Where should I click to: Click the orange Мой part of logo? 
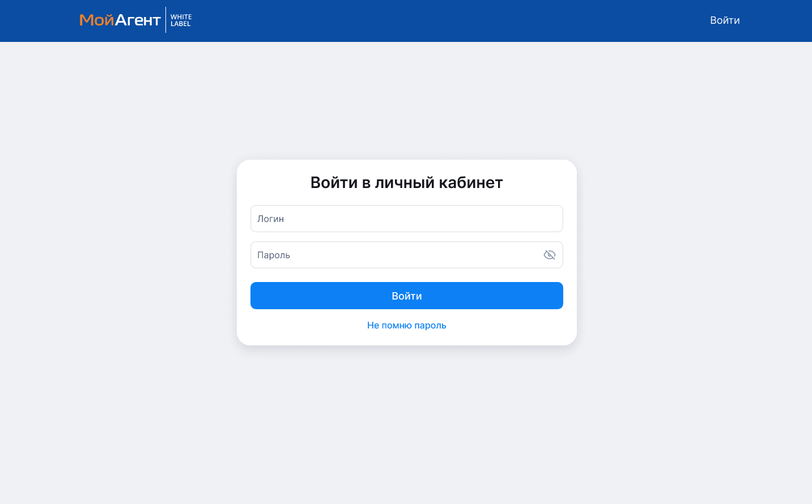pyautogui.click(x=96, y=20)
